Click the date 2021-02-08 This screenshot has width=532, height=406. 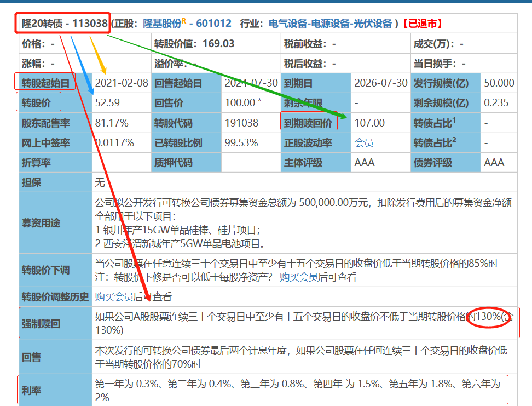click(x=122, y=83)
